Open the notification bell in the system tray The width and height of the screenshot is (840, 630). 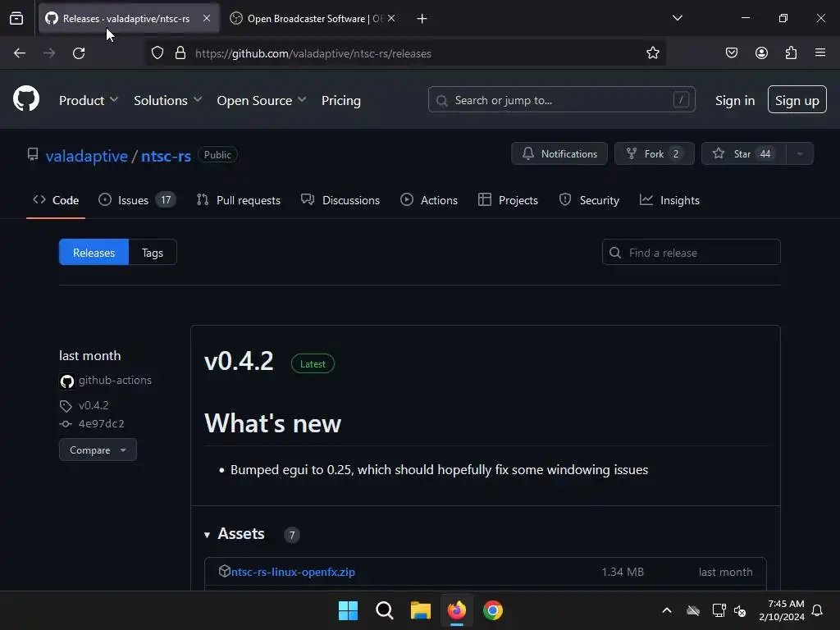[x=818, y=610]
